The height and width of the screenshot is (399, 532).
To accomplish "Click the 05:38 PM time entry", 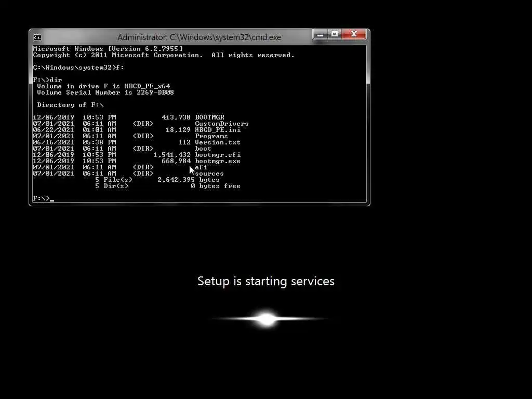I will pyautogui.click(x=99, y=142).
